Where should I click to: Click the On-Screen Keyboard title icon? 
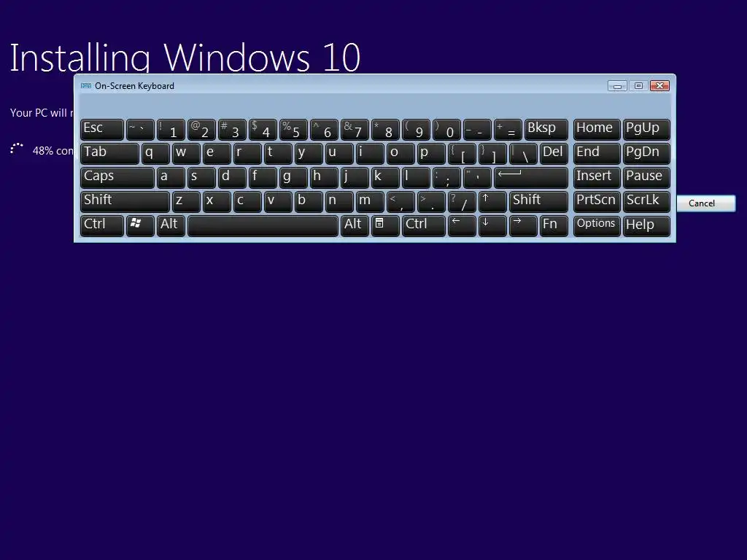click(86, 86)
